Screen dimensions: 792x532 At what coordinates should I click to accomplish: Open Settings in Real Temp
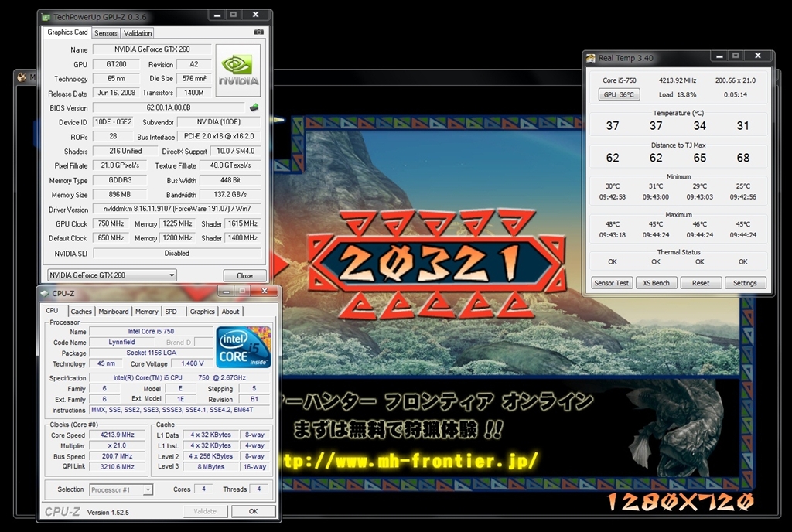(745, 283)
